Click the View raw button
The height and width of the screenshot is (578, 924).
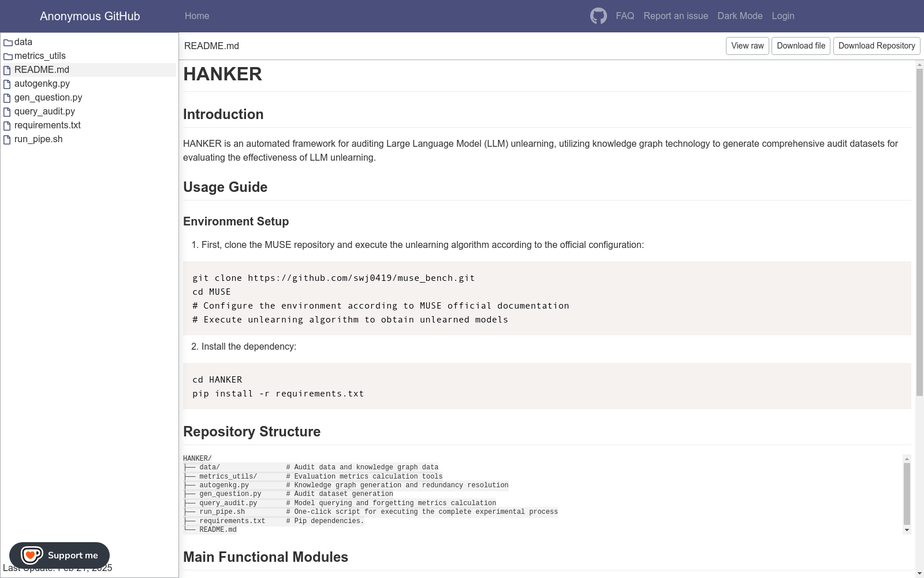click(x=747, y=46)
